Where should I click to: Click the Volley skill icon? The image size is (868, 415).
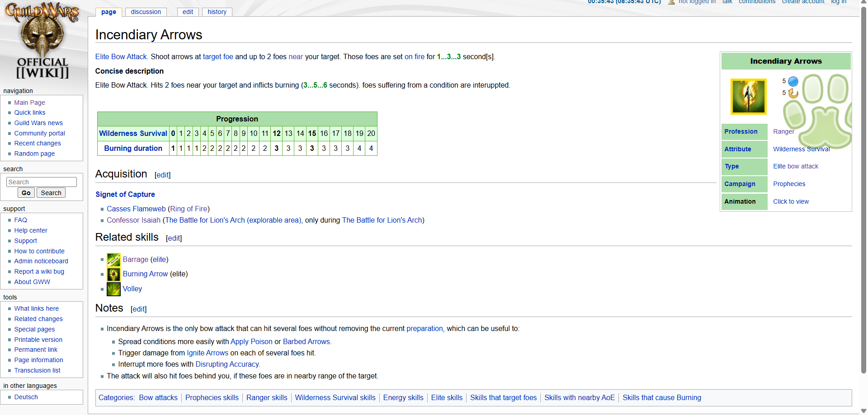113,289
